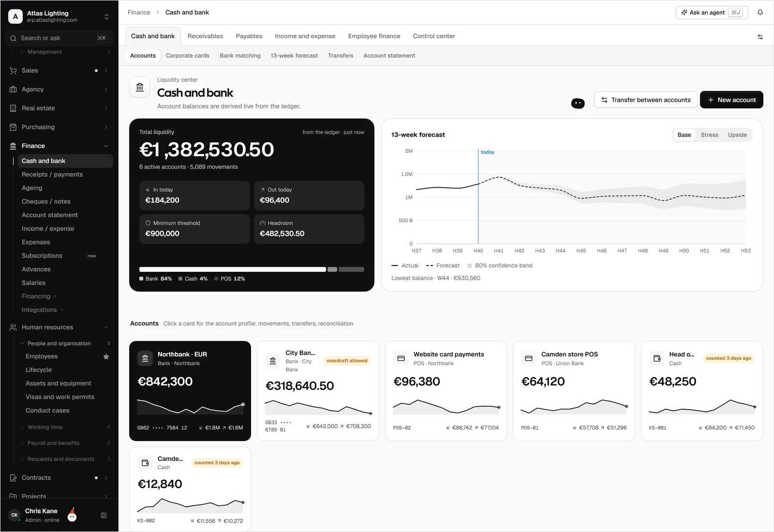Click the liquidity distribution bar

click(252, 269)
